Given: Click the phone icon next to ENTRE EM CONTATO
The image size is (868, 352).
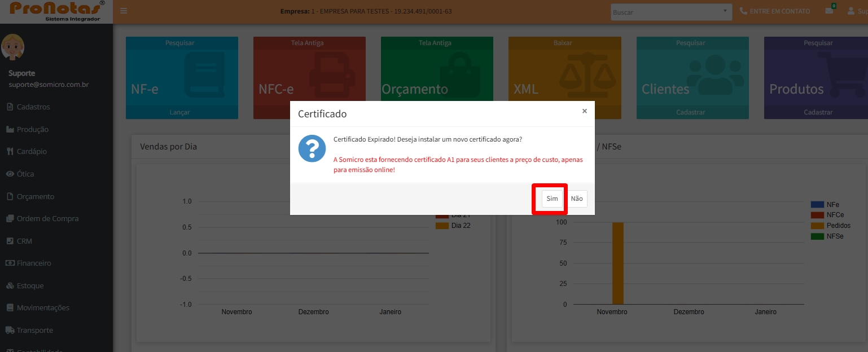Looking at the screenshot, I should coord(743,10).
